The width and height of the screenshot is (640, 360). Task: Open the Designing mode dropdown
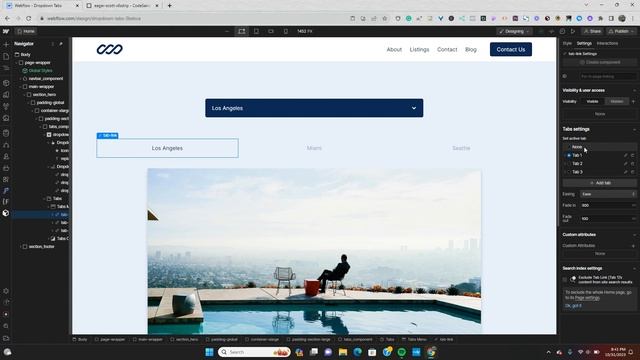[x=514, y=31]
